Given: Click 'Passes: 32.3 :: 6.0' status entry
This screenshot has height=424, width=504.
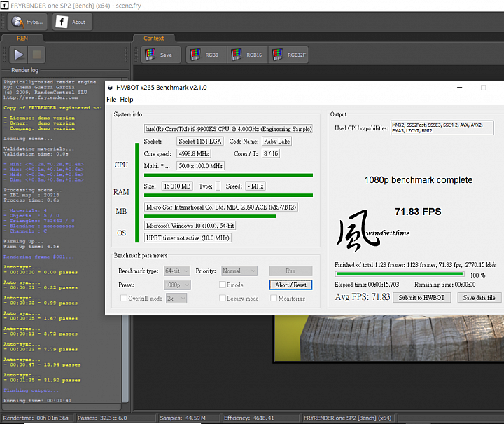Looking at the screenshot, I should click(x=102, y=418).
